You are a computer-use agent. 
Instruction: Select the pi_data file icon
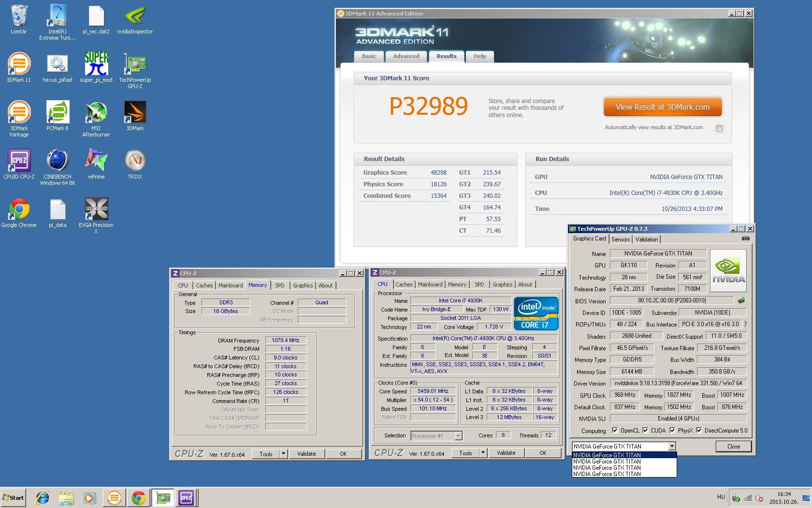[x=58, y=213]
